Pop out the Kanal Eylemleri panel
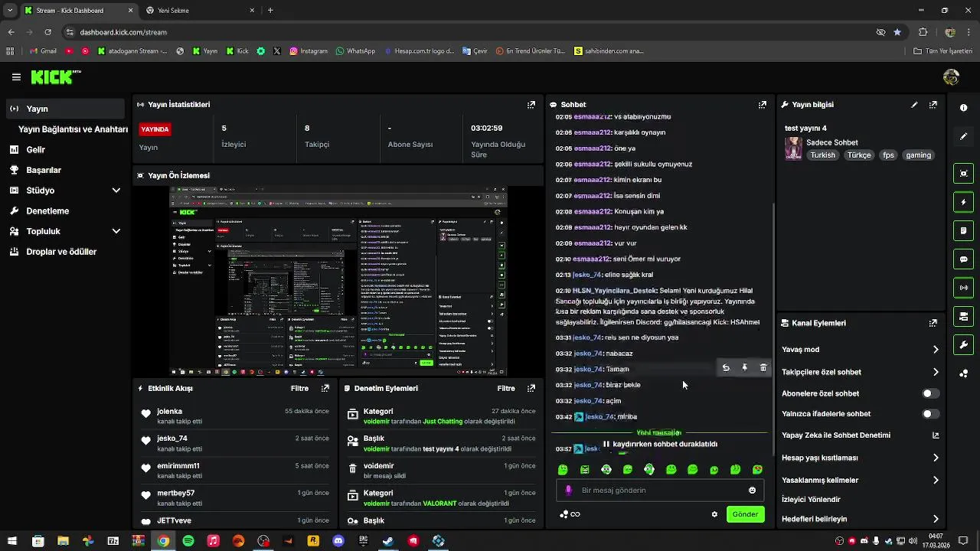Viewport: 980px width, 551px height. (933, 324)
